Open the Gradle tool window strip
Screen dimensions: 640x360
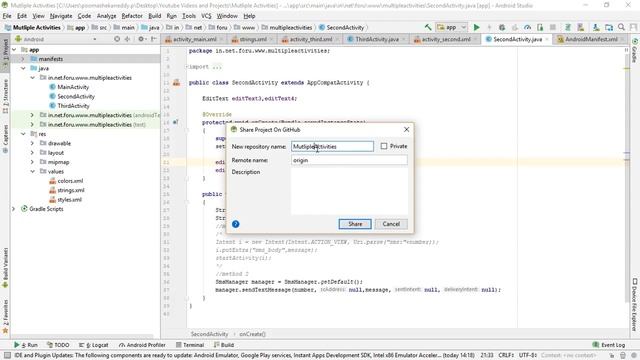635,51
